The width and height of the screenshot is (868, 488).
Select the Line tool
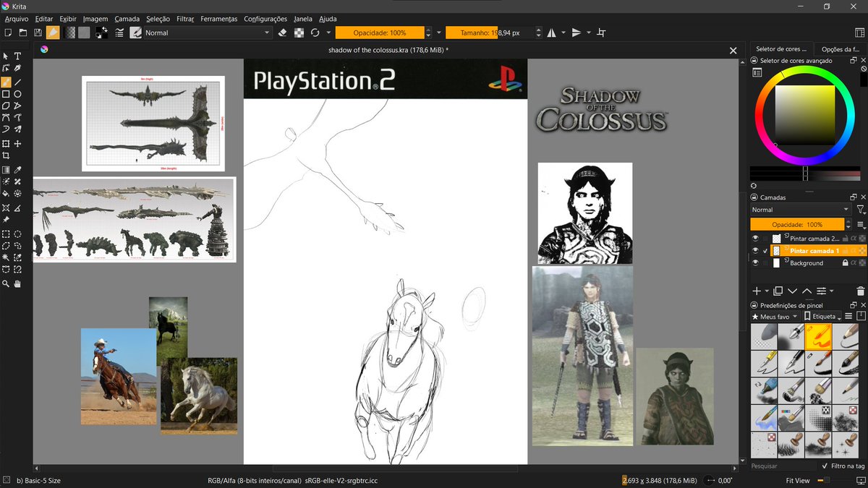click(18, 82)
